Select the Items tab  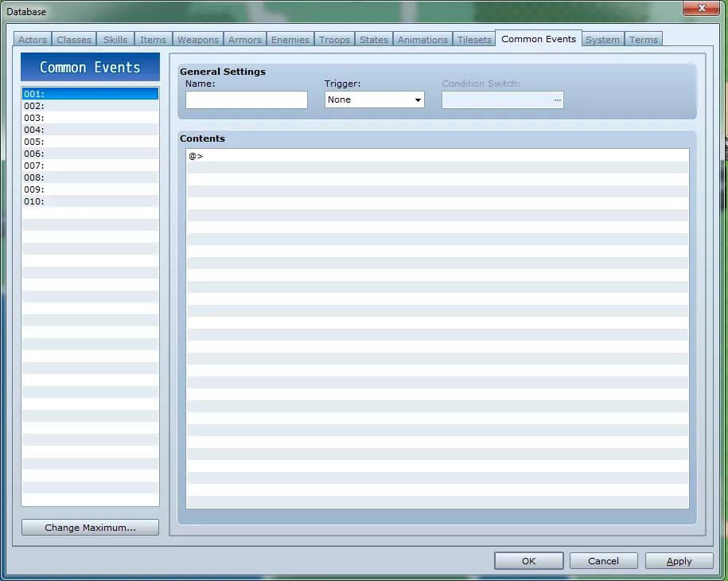[154, 40]
